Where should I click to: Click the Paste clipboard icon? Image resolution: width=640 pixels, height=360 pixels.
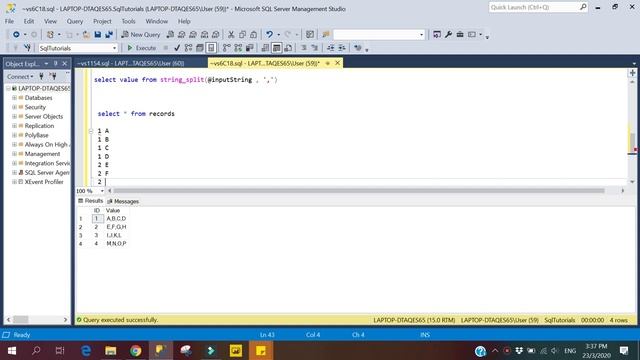point(253,35)
